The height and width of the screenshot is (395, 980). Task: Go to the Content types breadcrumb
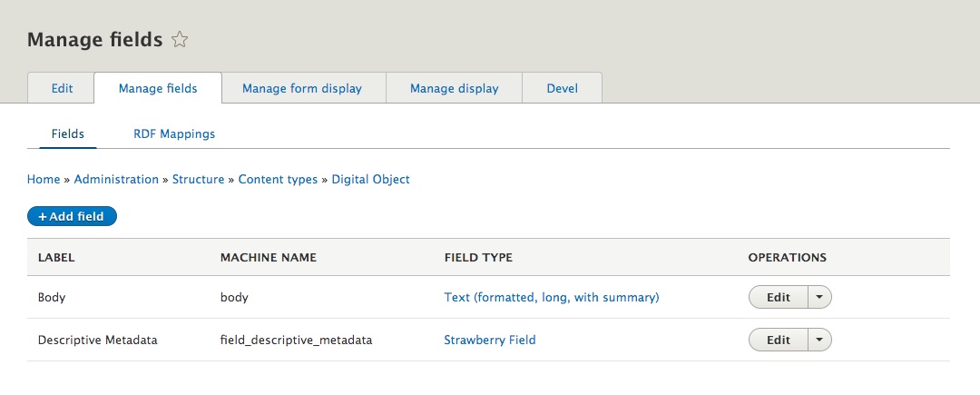click(278, 180)
